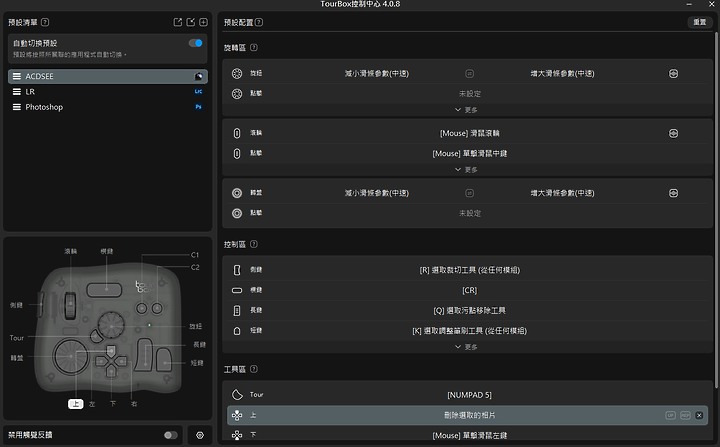Click the 滾輪 label on device diagram
This screenshot has height=447, width=720.
[71, 251]
